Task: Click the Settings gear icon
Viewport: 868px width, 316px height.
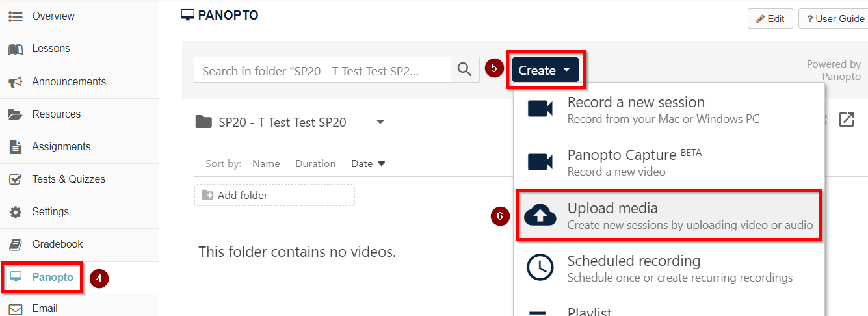Action: (16, 212)
